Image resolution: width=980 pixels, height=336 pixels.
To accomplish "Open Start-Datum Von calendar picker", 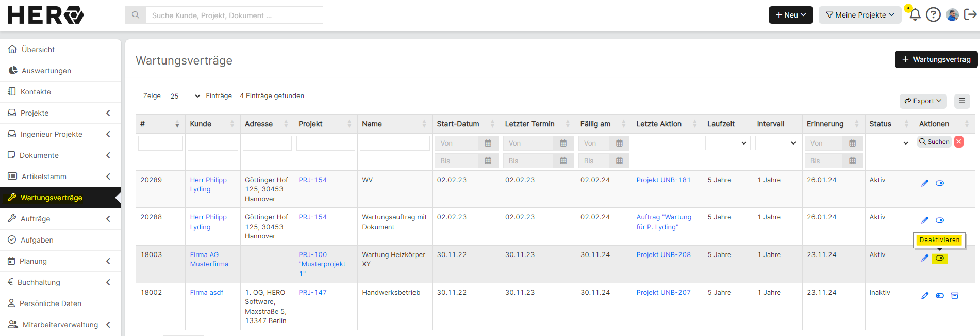I will (x=488, y=143).
